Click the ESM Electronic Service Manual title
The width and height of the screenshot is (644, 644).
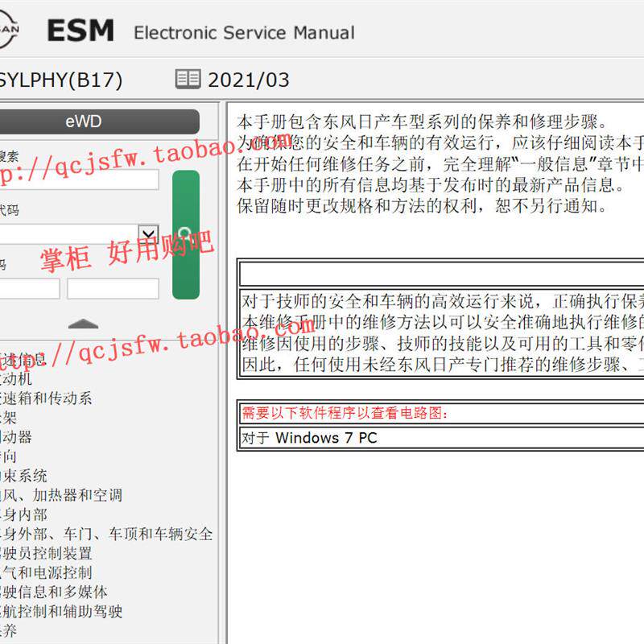(201, 31)
